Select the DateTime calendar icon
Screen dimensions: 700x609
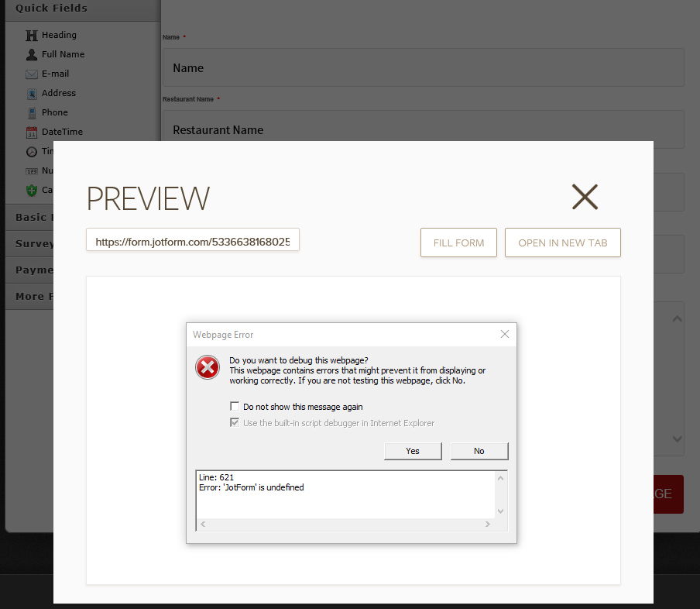[x=31, y=132]
